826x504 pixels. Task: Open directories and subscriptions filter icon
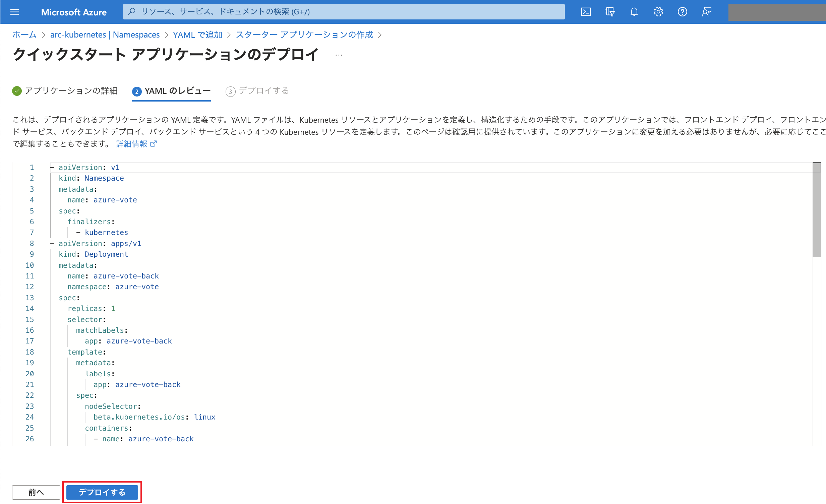[x=610, y=12]
